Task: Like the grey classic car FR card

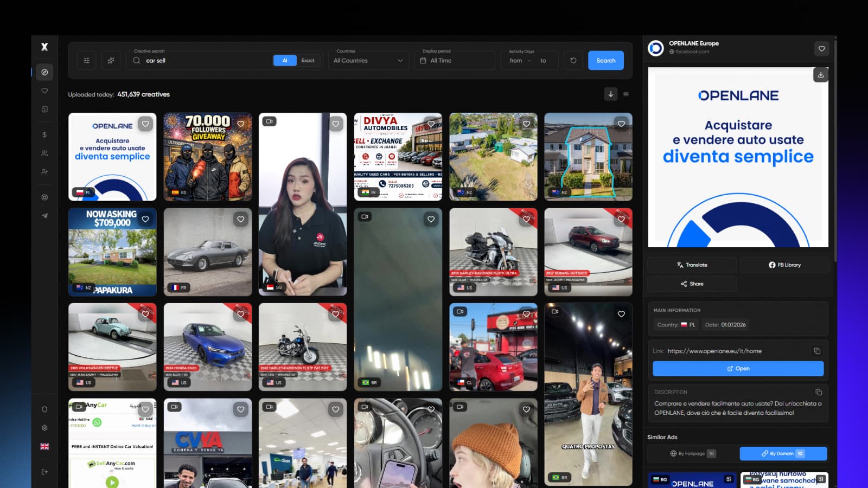Action: click(x=241, y=219)
